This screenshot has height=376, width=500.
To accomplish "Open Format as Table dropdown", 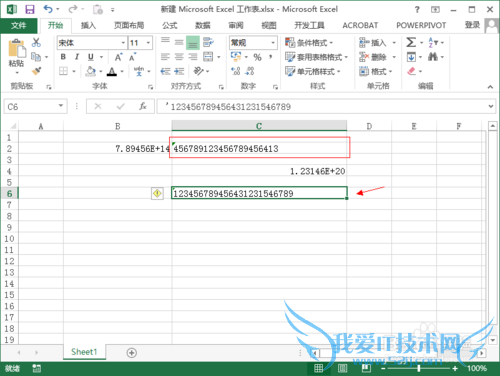I will (316, 57).
